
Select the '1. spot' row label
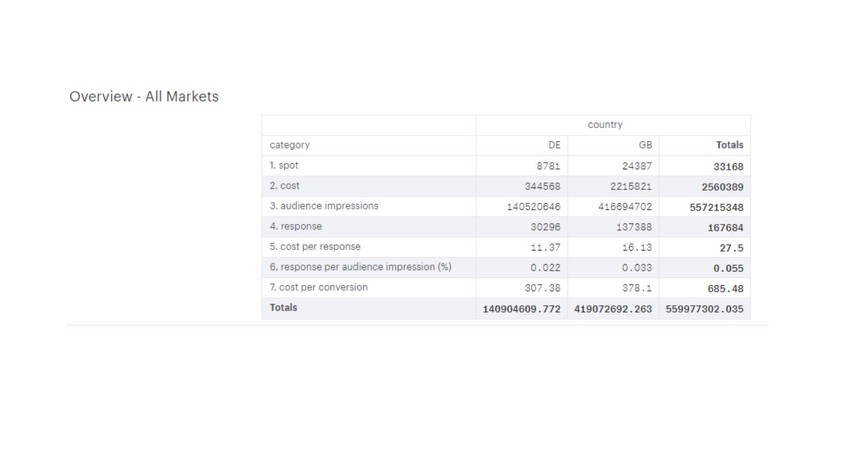284,165
